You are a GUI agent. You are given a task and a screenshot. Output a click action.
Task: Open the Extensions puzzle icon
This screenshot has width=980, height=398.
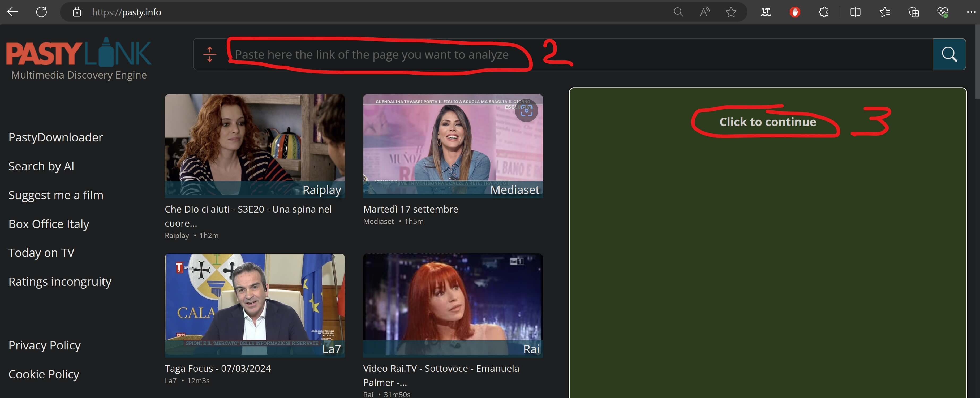[824, 12]
